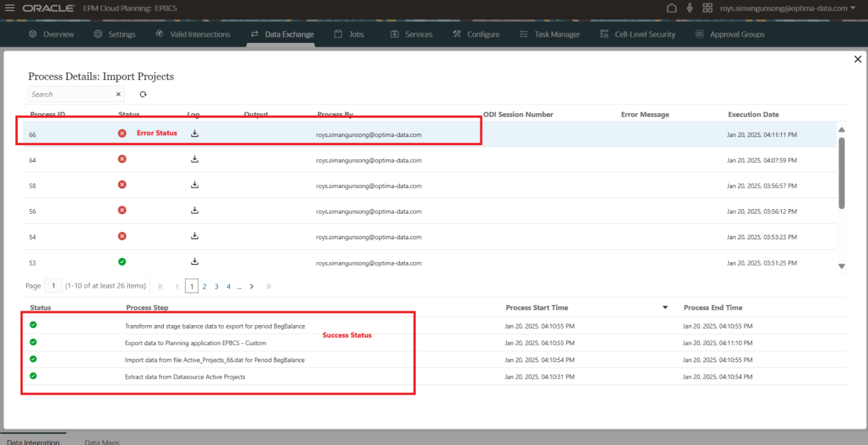Download the log for process 53
The image size is (868, 445).
click(195, 261)
